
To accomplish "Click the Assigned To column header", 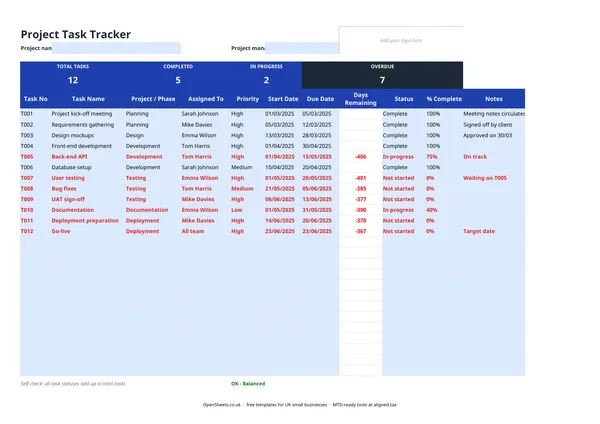I will pos(205,99).
